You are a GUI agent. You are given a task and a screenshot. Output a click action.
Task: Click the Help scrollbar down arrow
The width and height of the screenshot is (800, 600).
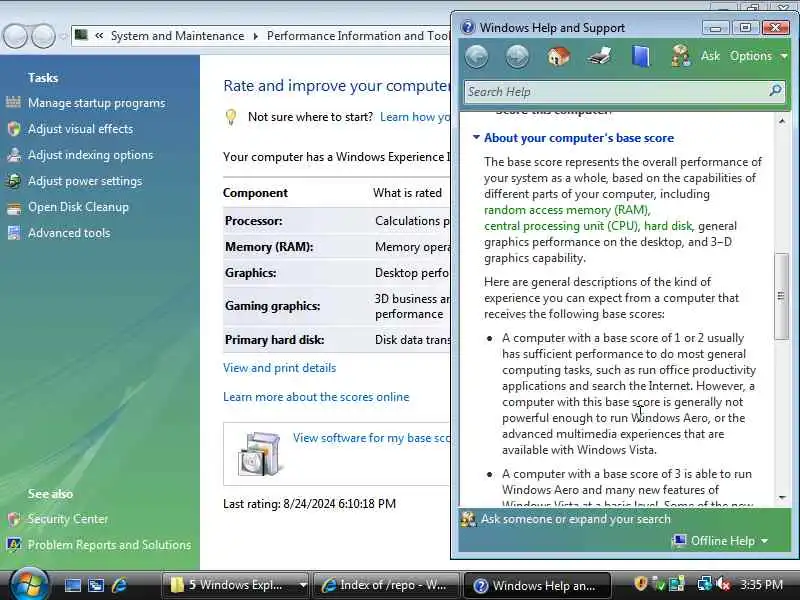click(x=782, y=497)
